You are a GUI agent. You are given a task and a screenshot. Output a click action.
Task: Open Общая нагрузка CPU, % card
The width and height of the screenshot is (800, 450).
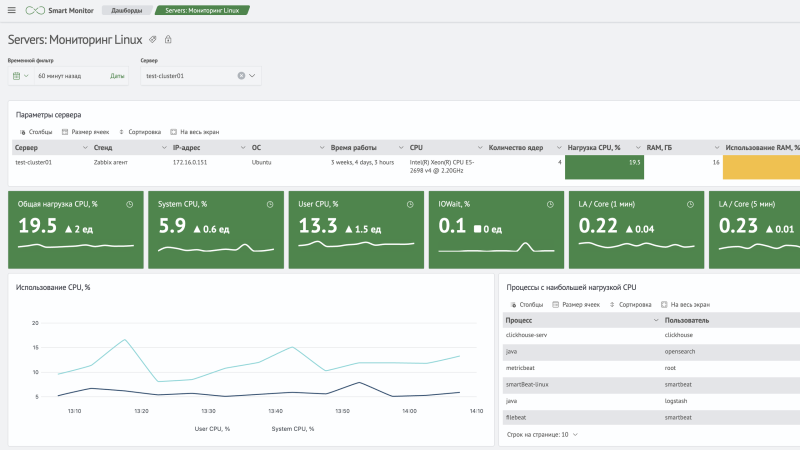(x=76, y=230)
